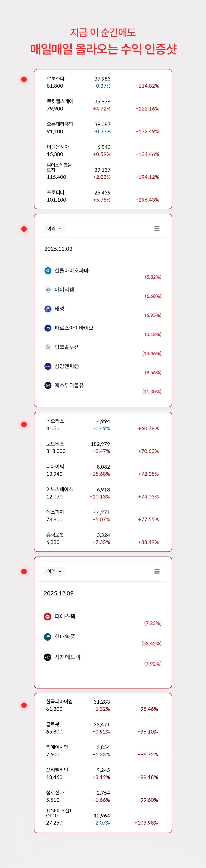206x868 pixels.
Task: Click the timeline dot beside the 로보스타 card
Action: [24, 79]
